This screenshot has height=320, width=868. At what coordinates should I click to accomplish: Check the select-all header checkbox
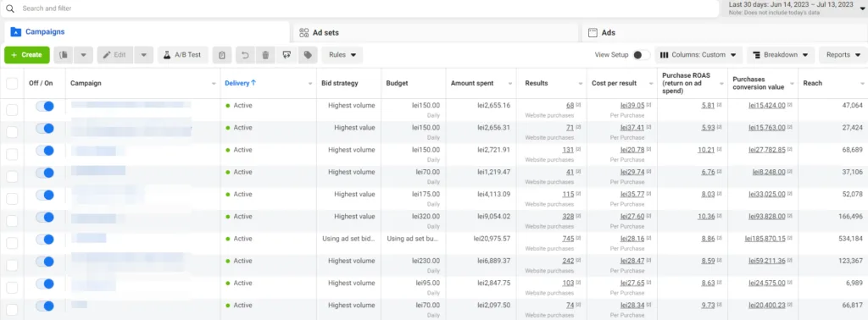[12, 84]
